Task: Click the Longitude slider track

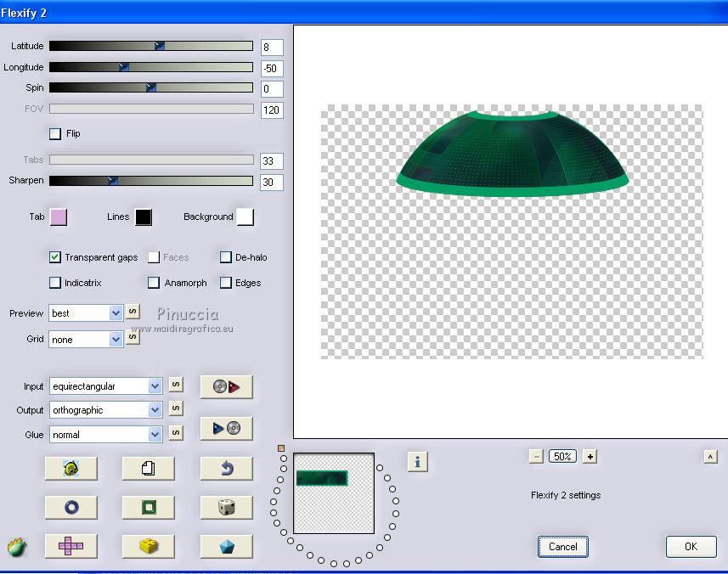Action: (x=151, y=67)
